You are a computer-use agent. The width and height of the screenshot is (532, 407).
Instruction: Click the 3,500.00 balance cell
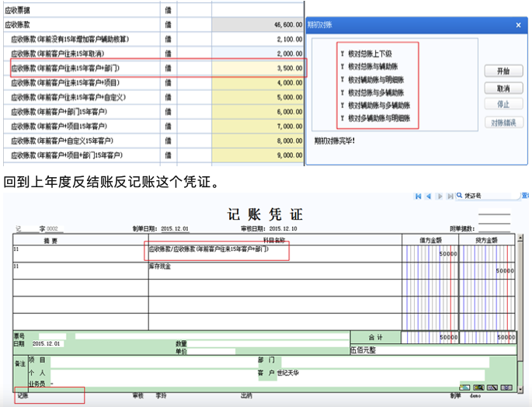[258, 68]
